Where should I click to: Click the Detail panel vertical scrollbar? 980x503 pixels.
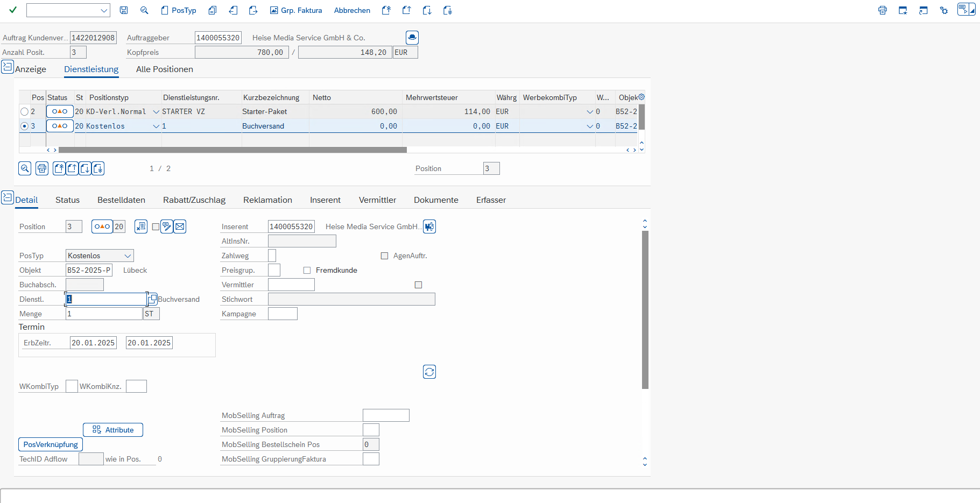[645, 310]
